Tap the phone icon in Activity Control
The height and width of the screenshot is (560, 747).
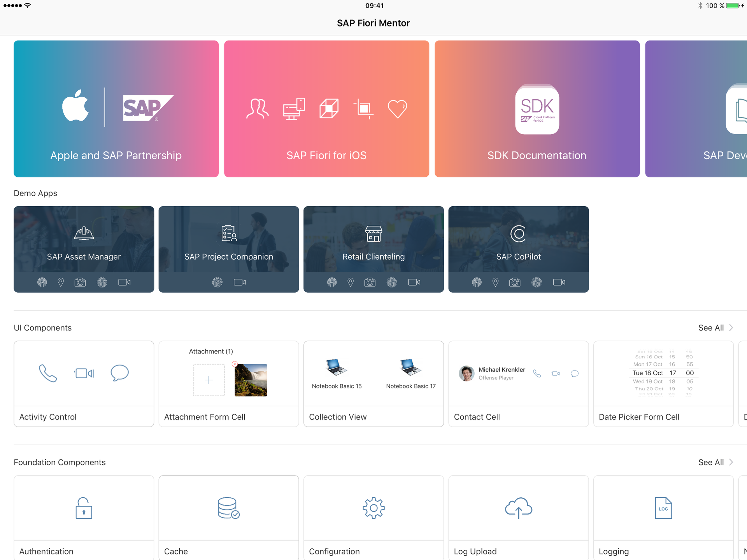48,373
